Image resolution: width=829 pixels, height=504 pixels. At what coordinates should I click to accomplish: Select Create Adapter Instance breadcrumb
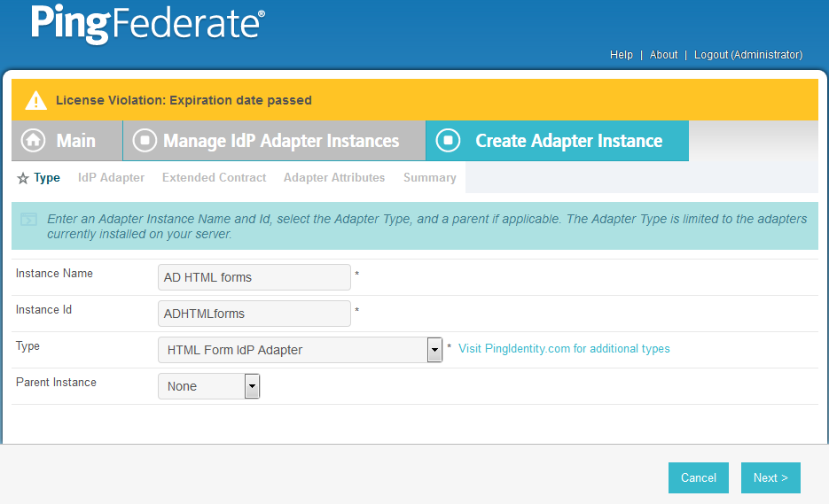pos(558,141)
